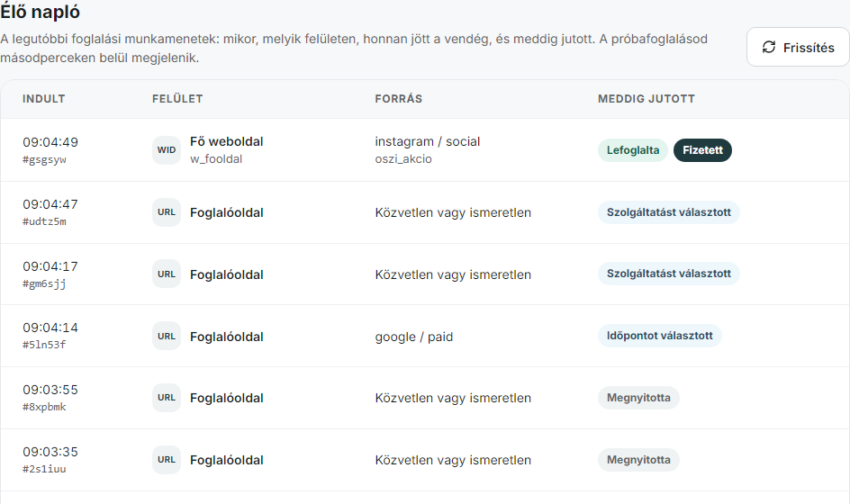Click the Lefoglalta status pill
This screenshot has height=504, width=850.
click(633, 150)
